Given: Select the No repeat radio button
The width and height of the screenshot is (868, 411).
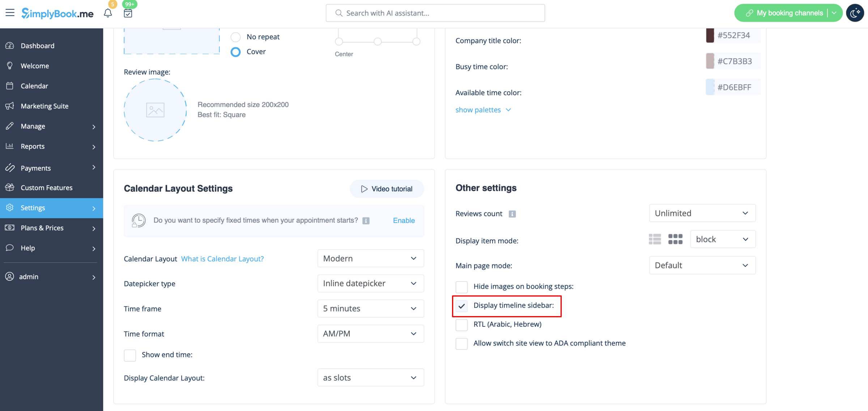Looking at the screenshot, I should click(235, 37).
